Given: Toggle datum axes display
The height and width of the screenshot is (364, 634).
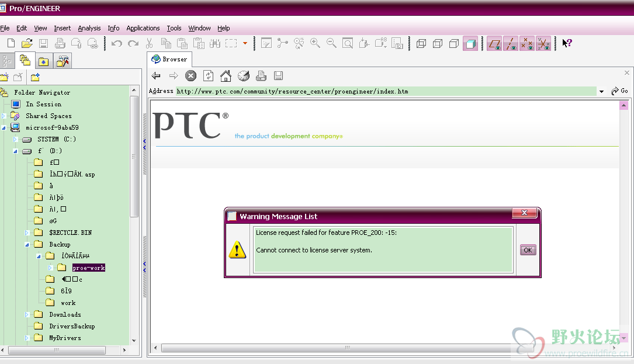Looking at the screenshot, I should click(511, 43).
